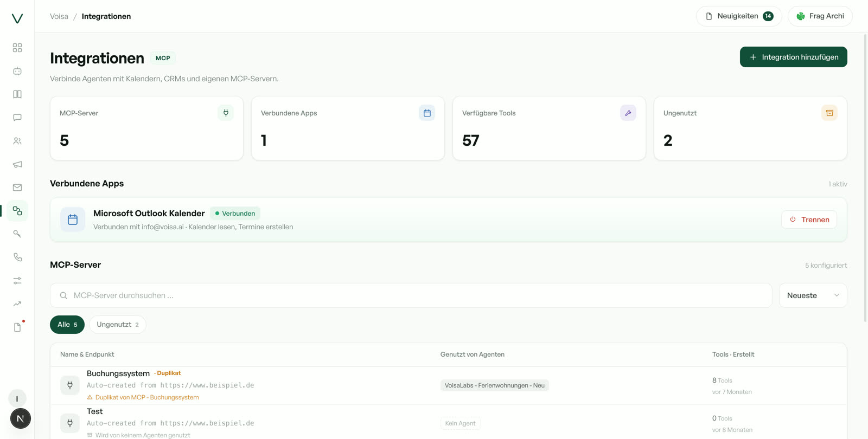Click the Buchungssystem server name
Image resolution: width=868 pixels, height=439 pixels.
118,373
